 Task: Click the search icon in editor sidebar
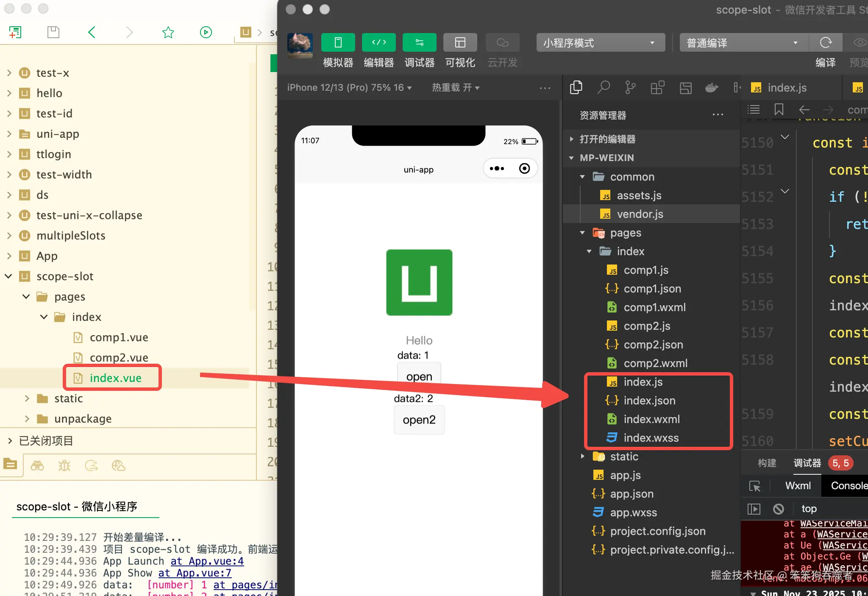point(603,88)
